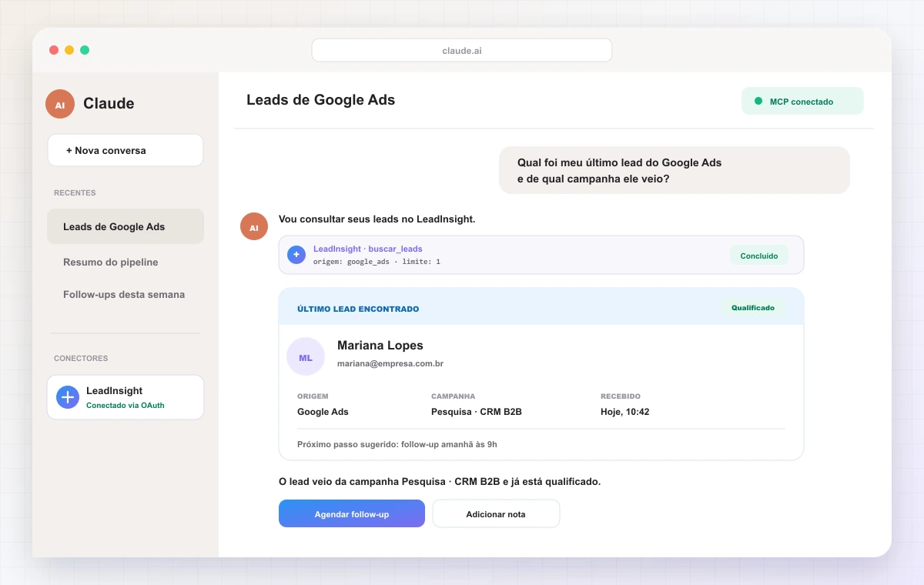Click the Pesquisa · CRM B2B campaign value
Screen dimensions: 924x585
click(x=477, y=412)
